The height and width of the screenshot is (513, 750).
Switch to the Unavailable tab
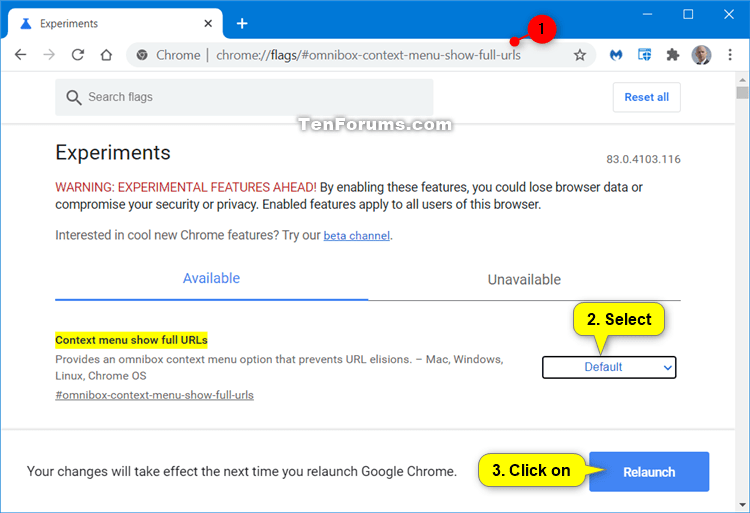(x=524, y=280)
